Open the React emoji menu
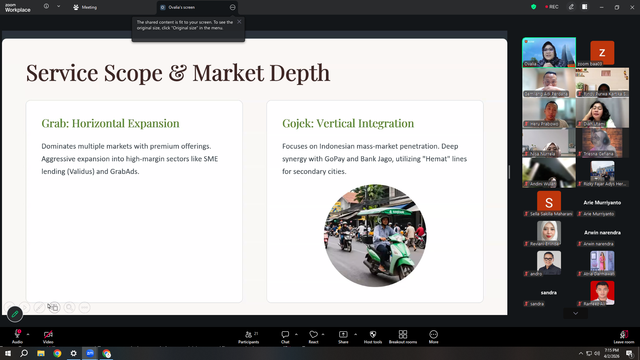Image resolution: width=640 pixels, height=360 pixels. coord(313,336)
